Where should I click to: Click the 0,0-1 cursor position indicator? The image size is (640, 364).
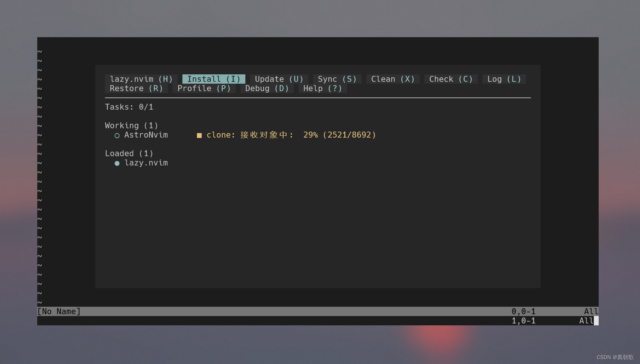pos(523,312)
